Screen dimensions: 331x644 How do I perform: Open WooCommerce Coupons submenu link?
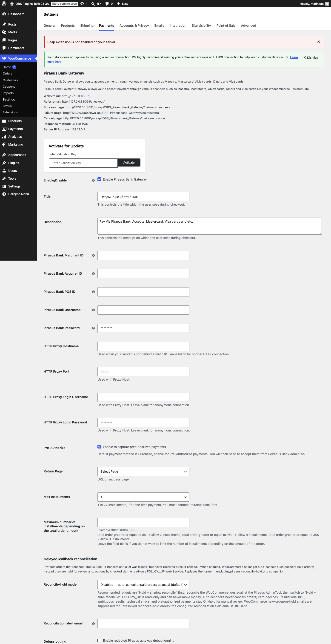(x=9, y=86)
